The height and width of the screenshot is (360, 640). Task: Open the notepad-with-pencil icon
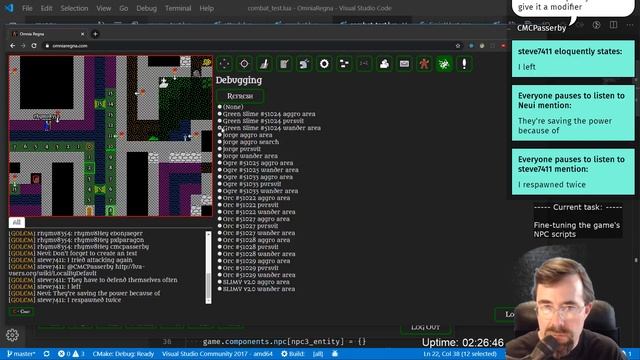284,64
